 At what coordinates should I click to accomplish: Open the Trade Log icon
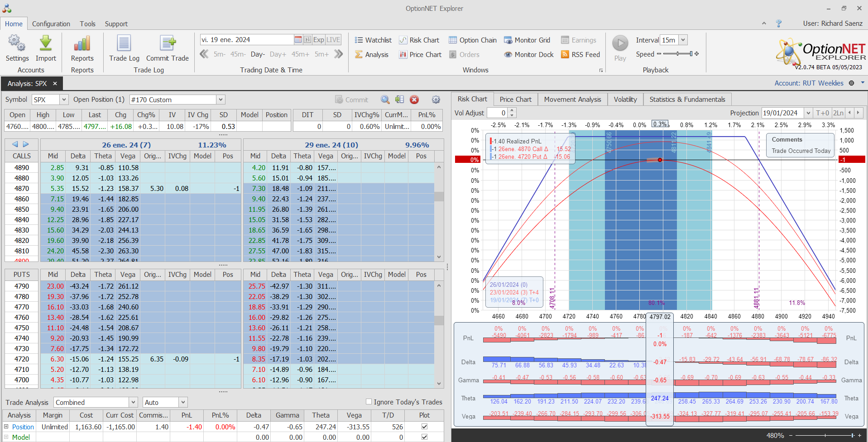click(x=124, y=44)
